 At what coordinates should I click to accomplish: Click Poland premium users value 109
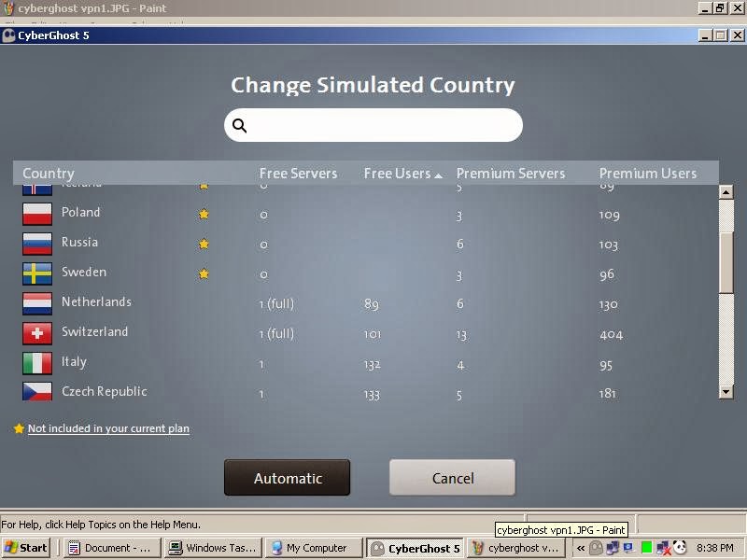coord(610,216)
